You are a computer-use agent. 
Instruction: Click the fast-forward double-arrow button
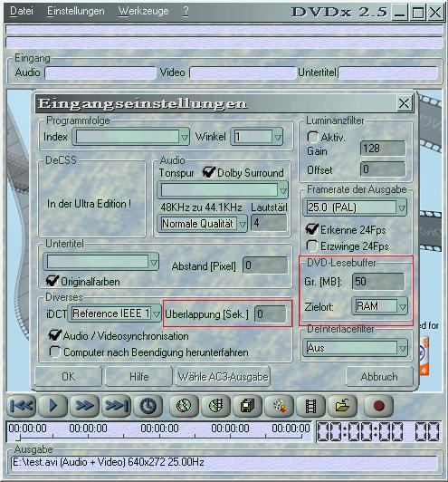(x=84, y=406)
